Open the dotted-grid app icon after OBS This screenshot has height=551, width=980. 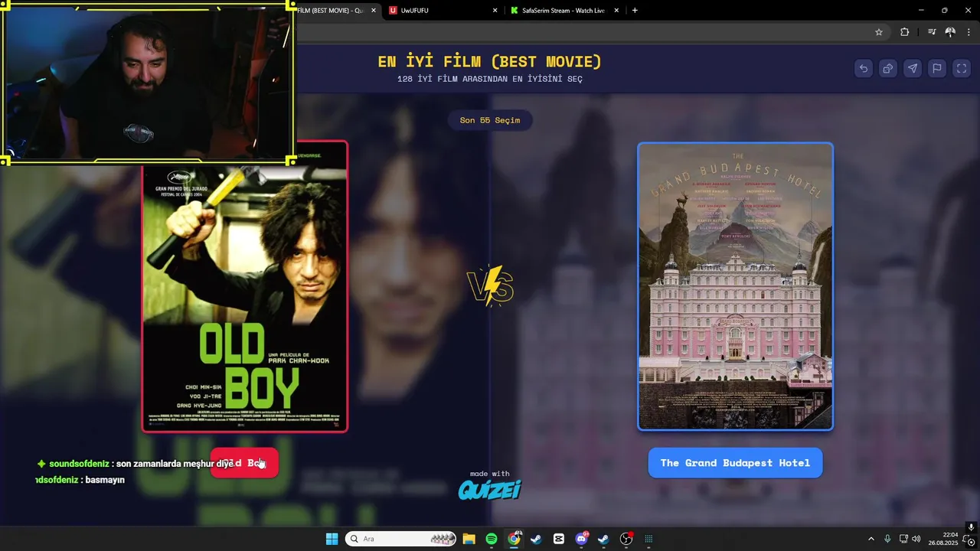point(648,539)
